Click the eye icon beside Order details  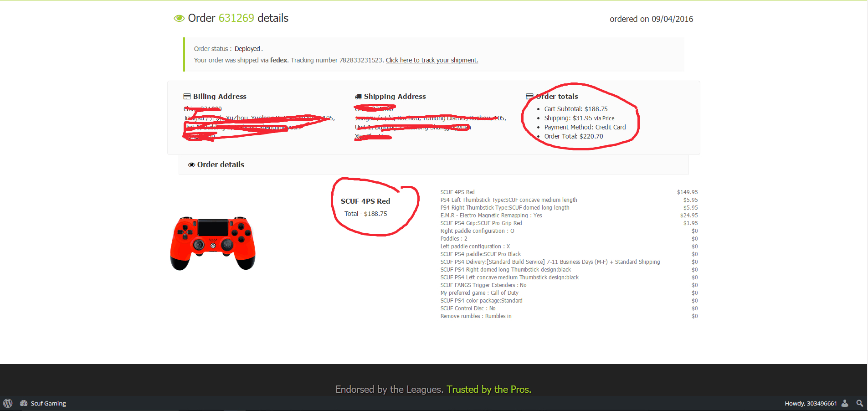[191, 165]
